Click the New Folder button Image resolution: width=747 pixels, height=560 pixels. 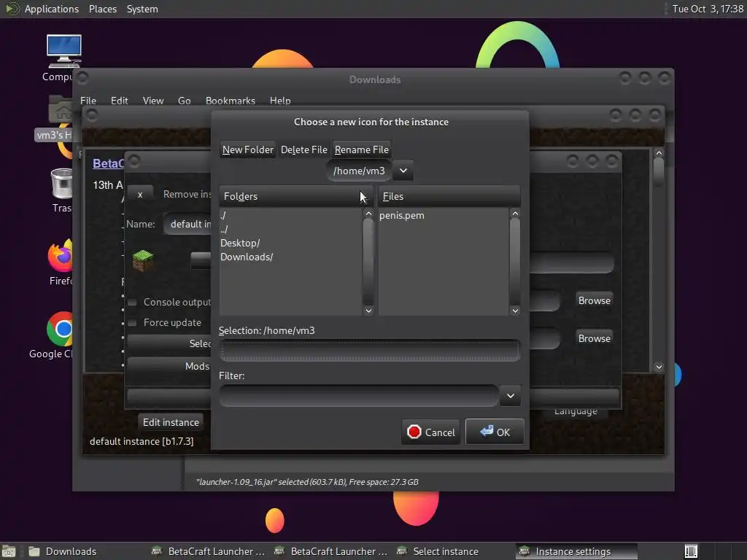(248, 149)
